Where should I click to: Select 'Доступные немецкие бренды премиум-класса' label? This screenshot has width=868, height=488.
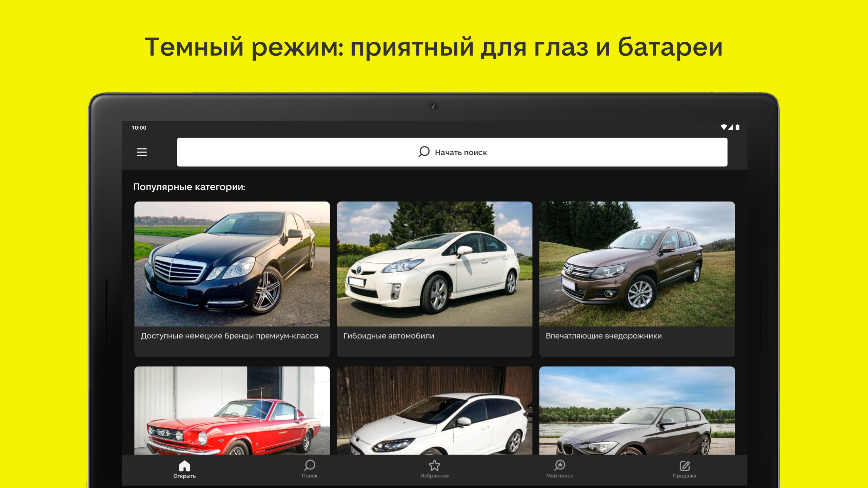point(230,336)
